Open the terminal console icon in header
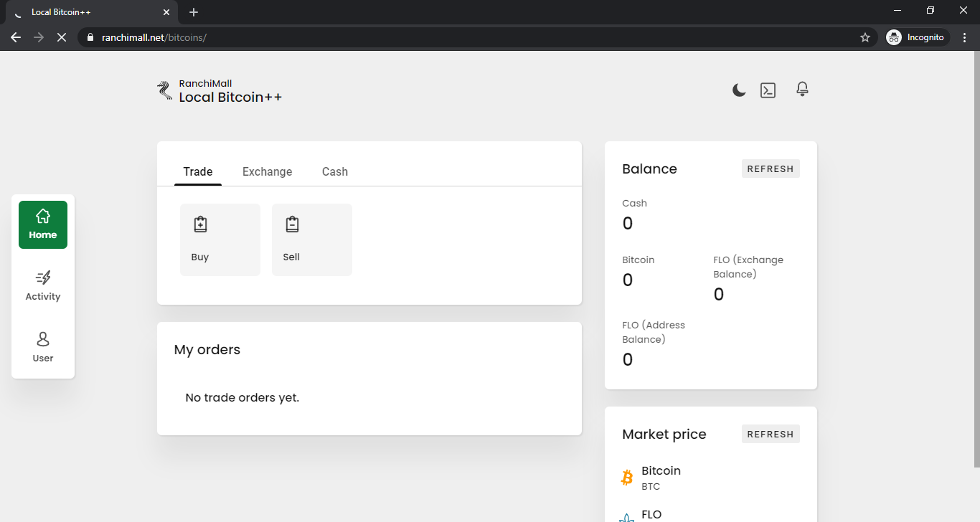980x522 pixels. pos(768,90)
